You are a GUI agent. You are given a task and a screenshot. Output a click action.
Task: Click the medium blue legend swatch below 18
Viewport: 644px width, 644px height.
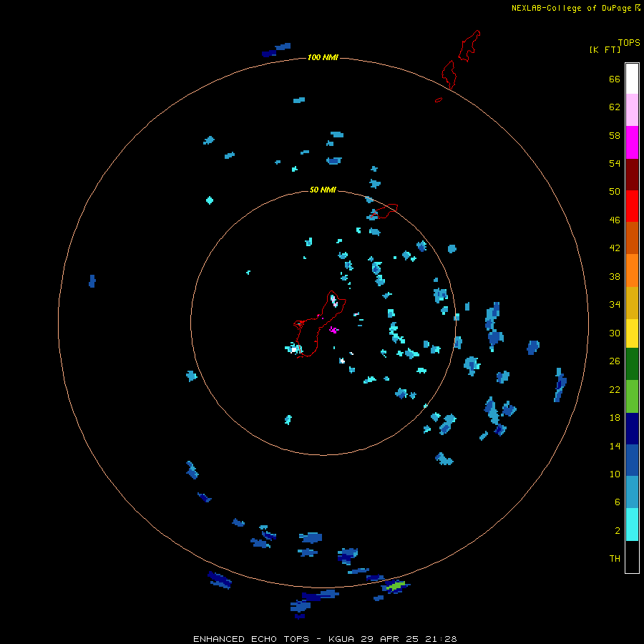632,460
